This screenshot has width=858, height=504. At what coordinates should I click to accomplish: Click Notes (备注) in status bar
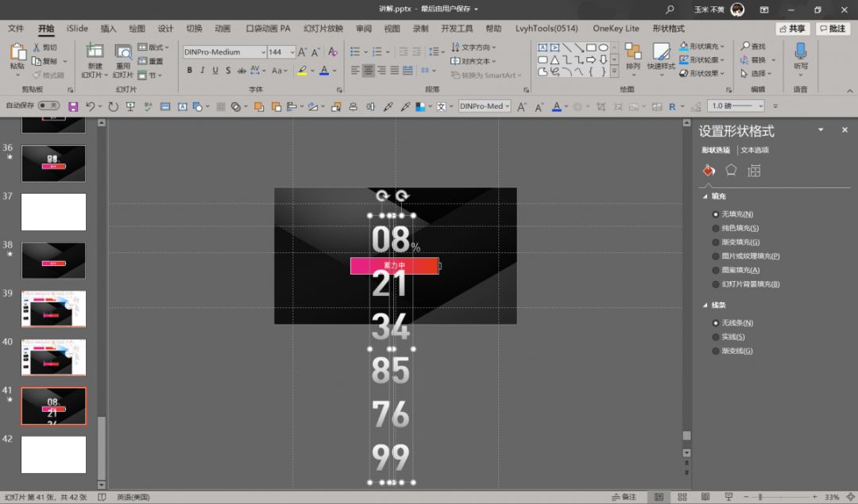point(624,497)
